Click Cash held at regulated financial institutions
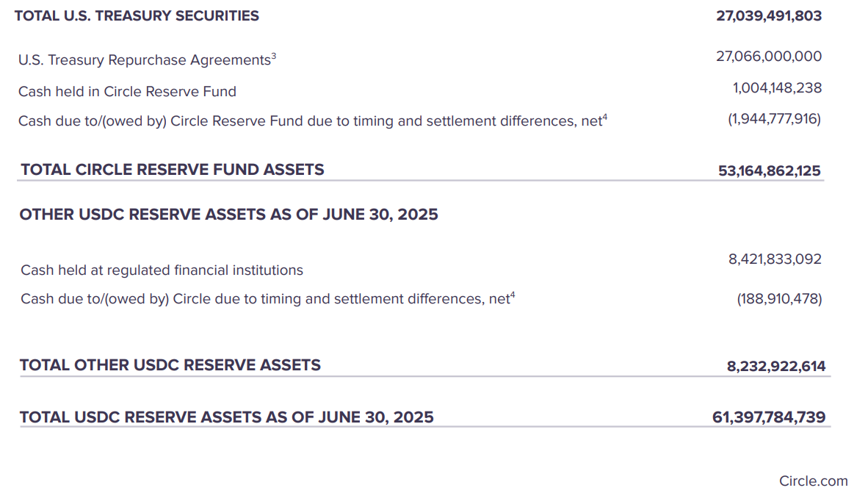The height and width of the screenshot is (496, 868). pyautogui.click(x=162, y=270)
